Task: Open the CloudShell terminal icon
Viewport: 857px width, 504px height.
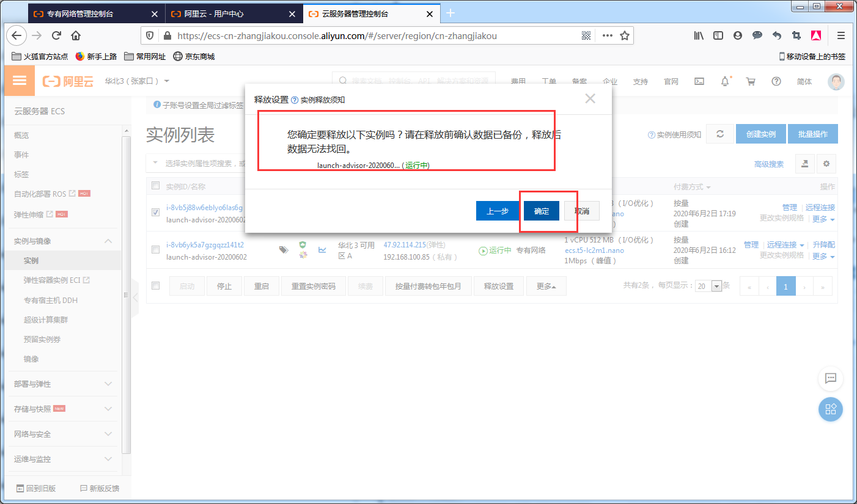Action: 699,81
